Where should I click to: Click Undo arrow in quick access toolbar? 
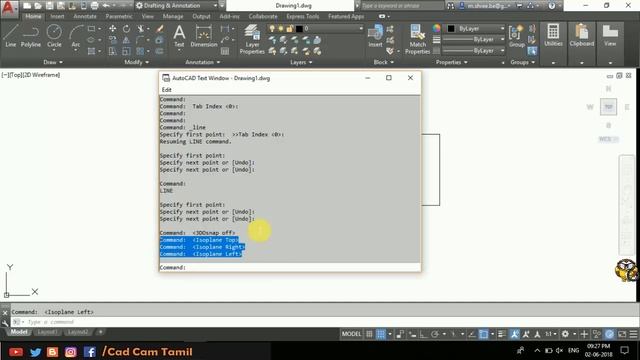[x=106, y=6]
